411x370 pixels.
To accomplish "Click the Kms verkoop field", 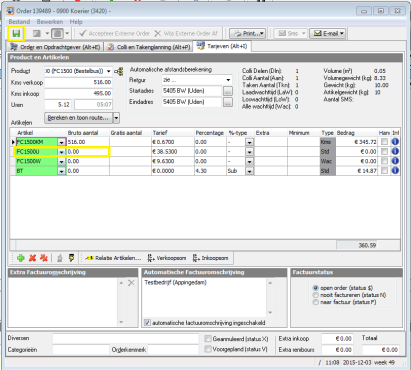I will (x=78, y=82).
